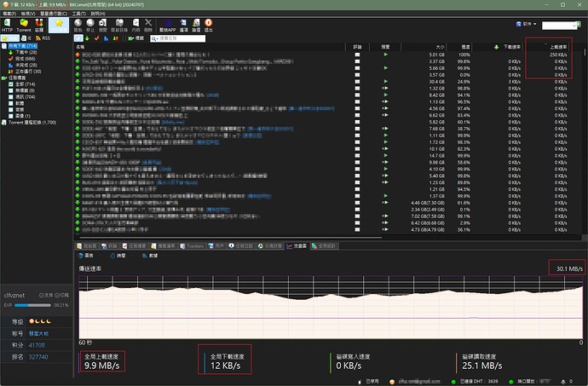Click the up-down arrows active filter icon

coord(116,38)
